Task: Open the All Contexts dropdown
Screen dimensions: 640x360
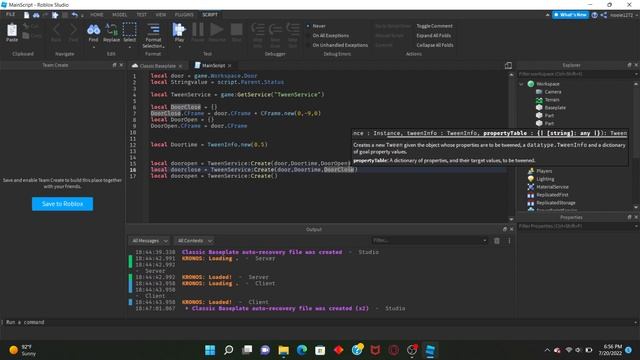Action: point(194,241)
